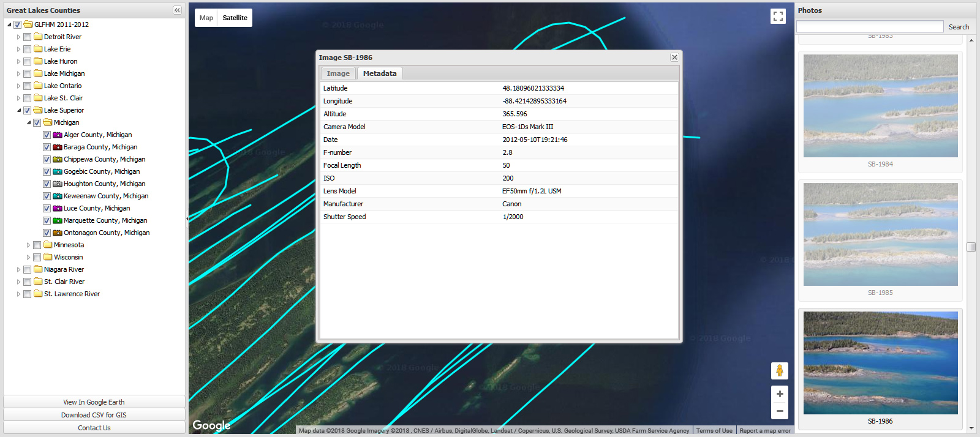The width and height of the screenshot is (980, 437).
Task: Close the Image SB-1986 dialog
Action: [674, 57]
